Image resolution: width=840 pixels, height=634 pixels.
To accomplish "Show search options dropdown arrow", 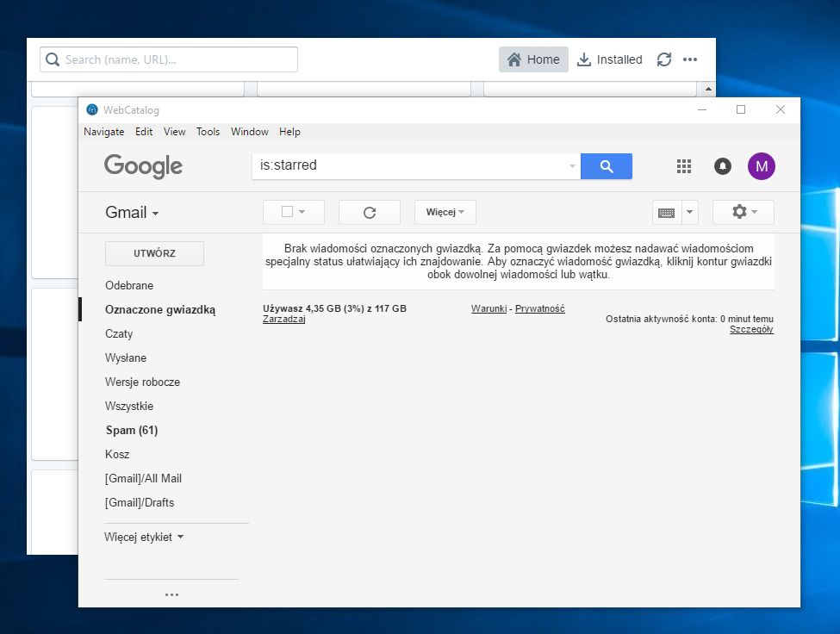I will click(572, 166).
